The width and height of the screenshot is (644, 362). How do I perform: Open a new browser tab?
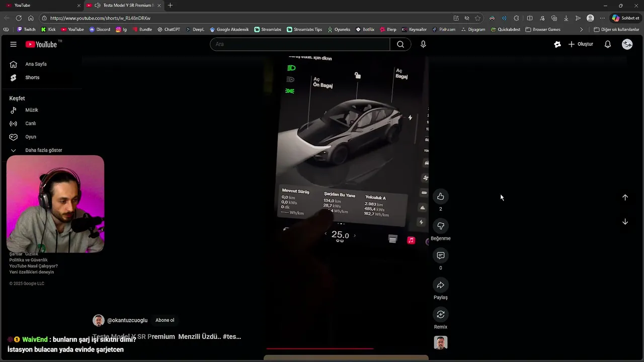coord(170,5)
